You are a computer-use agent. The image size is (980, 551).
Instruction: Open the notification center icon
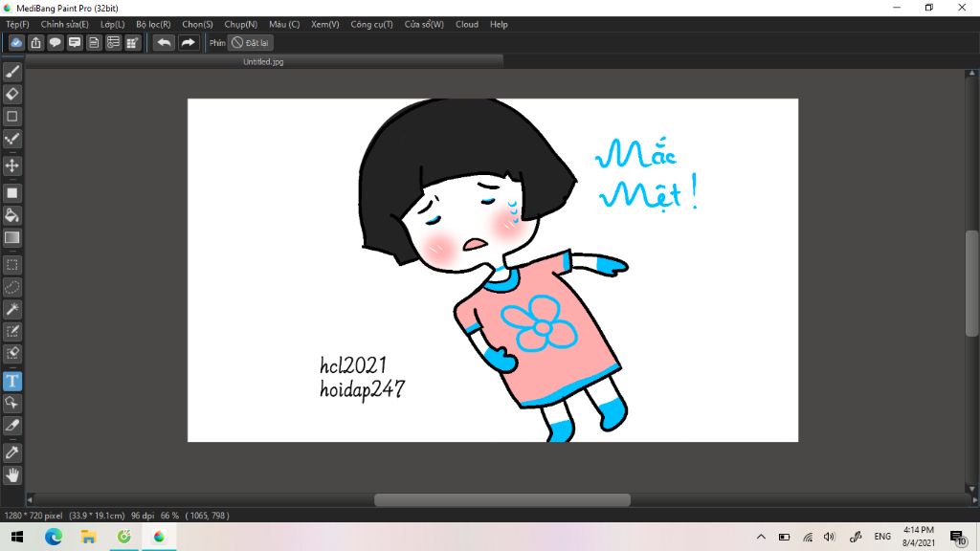(958, 537)
